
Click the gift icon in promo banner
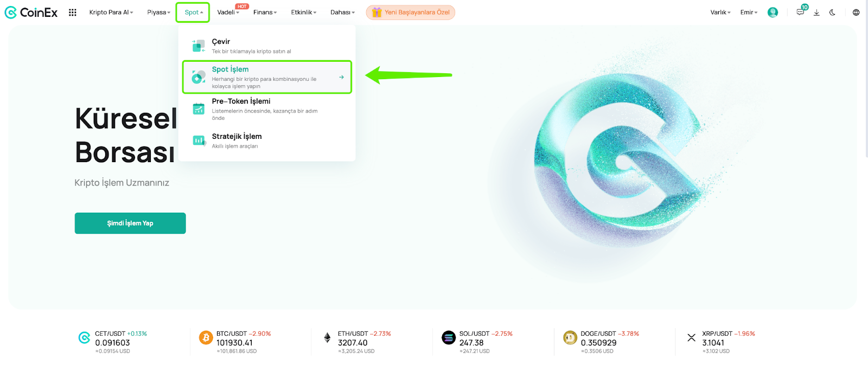(376, 12)
